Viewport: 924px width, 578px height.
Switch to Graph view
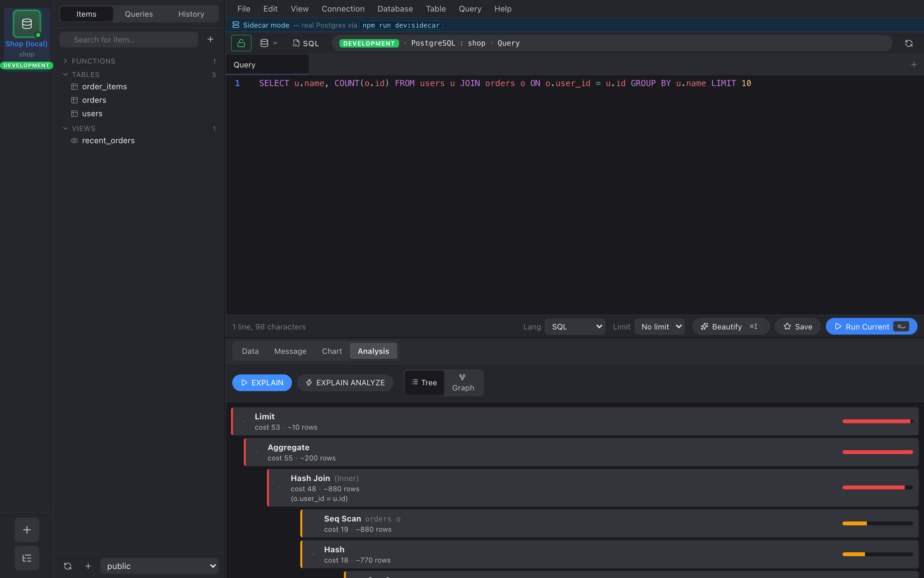[x=463, y=383]
